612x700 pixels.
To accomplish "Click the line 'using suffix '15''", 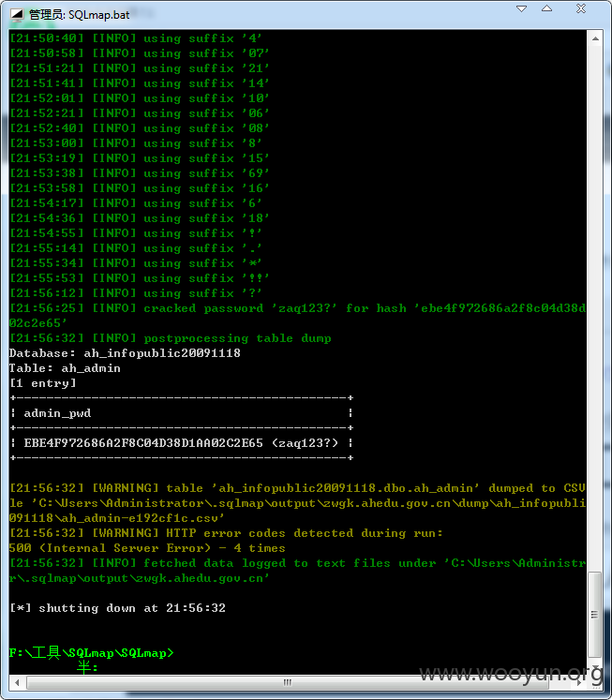I will tap(140, 158).
